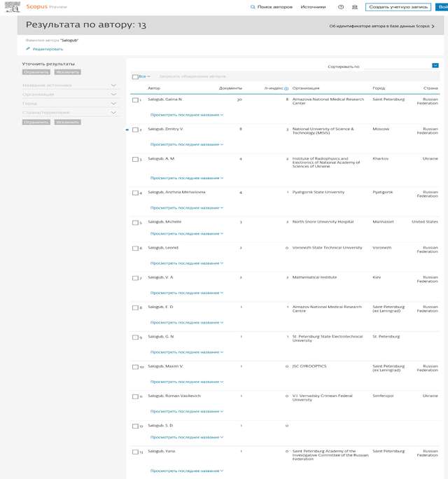The image size is (448, 479).
Task: Click the author search magnifier icon
Action: [x=253, y=7]
